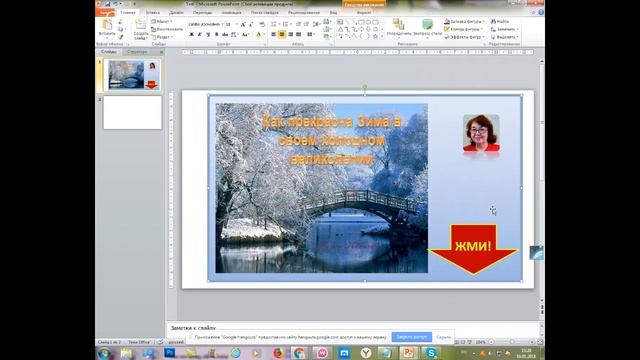Open the Home (Главная) ribbon tab

tap(127, 13)
